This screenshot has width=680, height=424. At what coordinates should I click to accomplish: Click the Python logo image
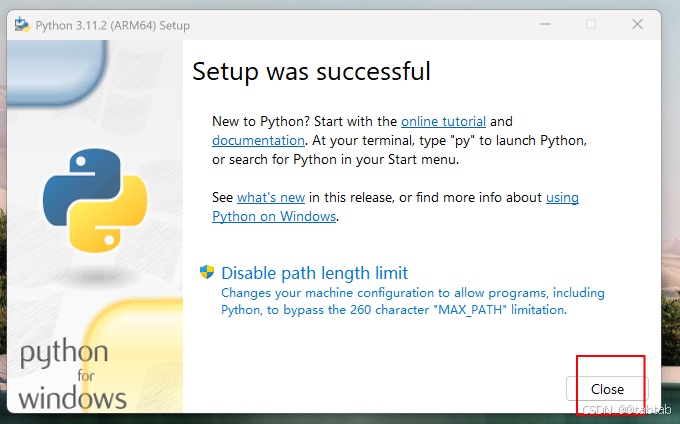(95, 200)
